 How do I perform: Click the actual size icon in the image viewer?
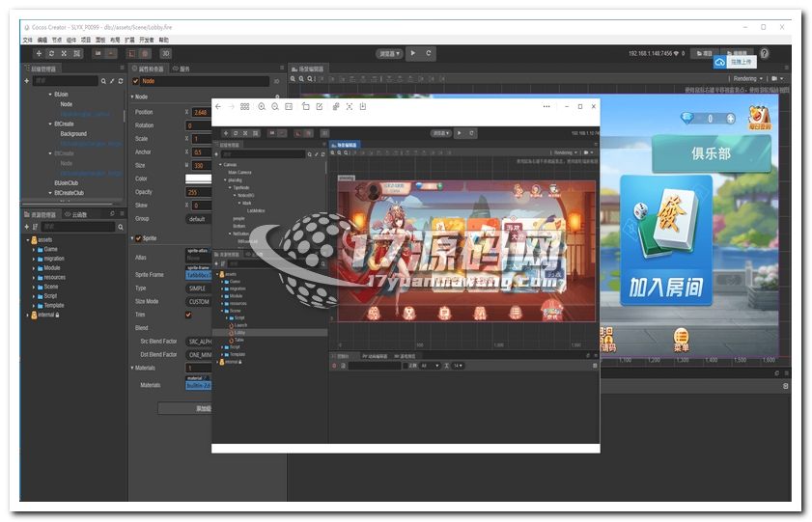coord(289,106)
